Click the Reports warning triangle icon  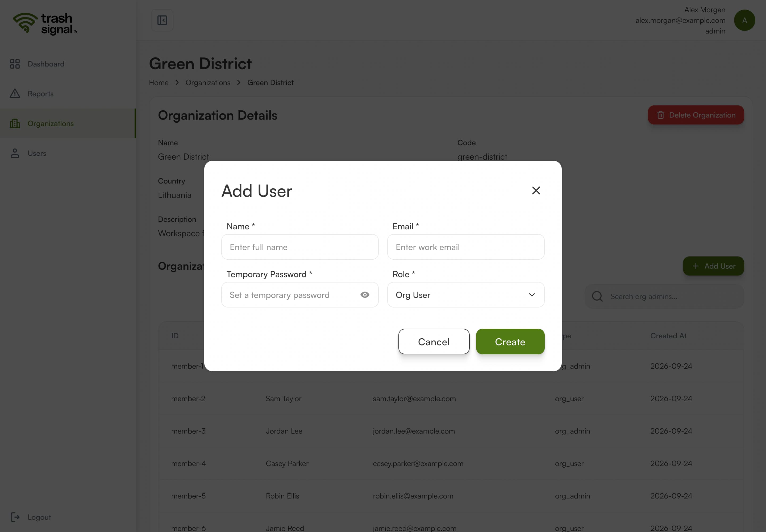click(x=15, y=94)
